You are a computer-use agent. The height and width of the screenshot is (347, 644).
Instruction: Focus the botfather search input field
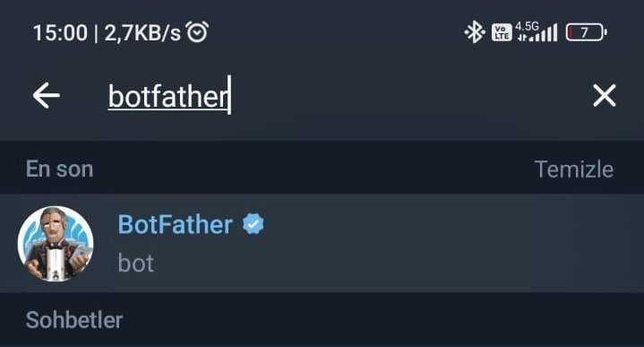pyautogui.click(x=329, y=95)
